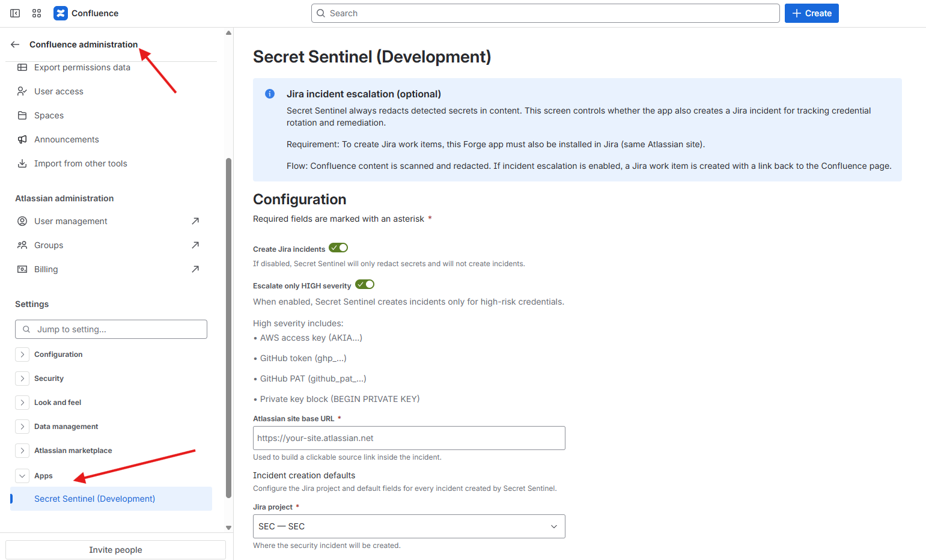Expand the Security settings section
This screenshot has width=926, height=560.
point(22,378)
